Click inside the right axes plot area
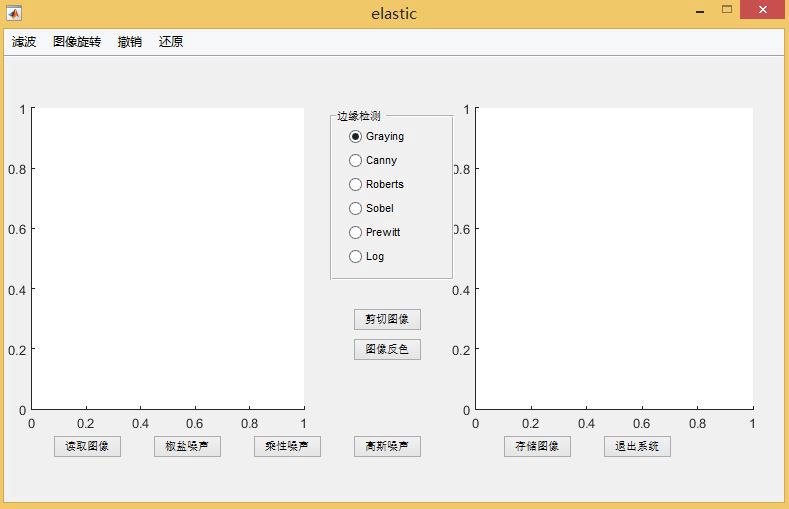Screen dimensions: 789x509 614,259
